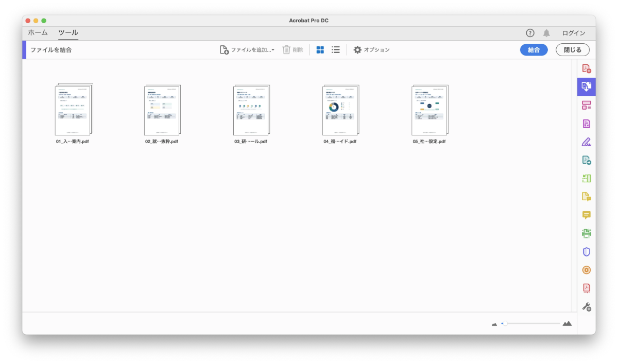Open the purple Prepare Form tool
The image size is (618, 364).
tap(586, 124)
